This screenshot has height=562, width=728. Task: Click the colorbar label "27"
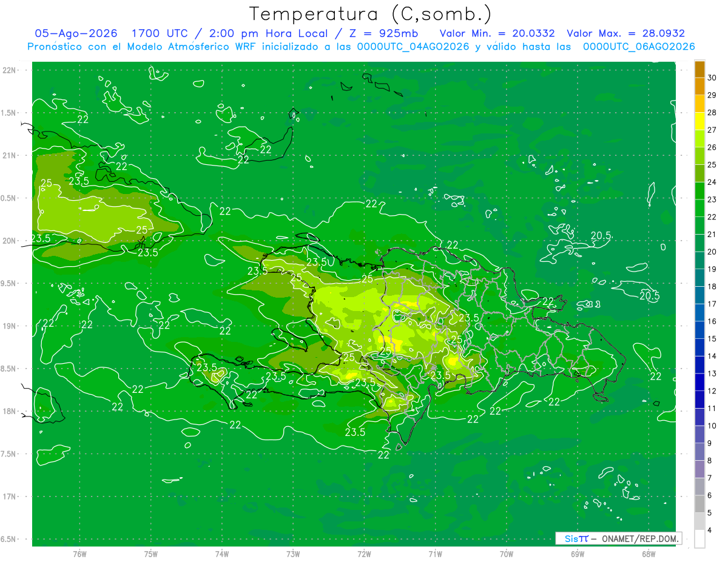(712, 130)
